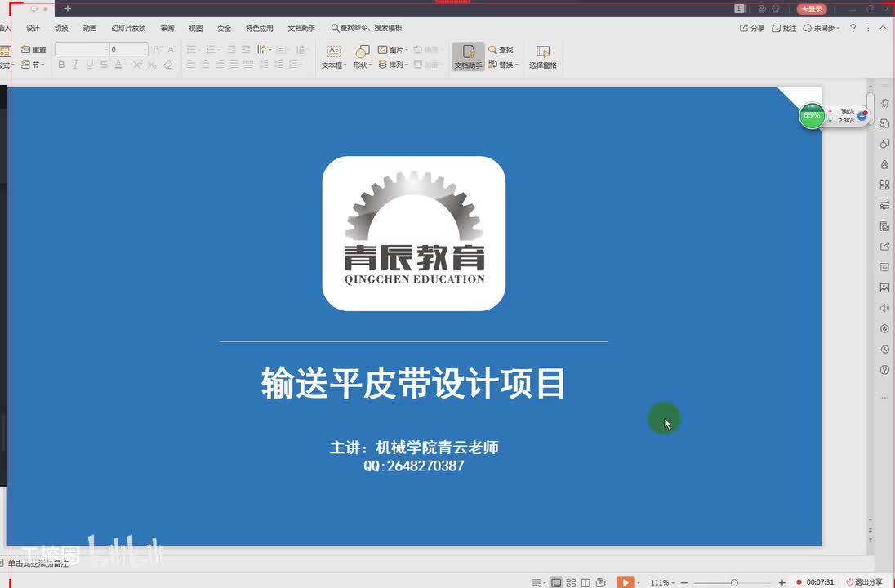895x588 pixels.
Task: Add a new document tab with plus
Action: 67,8
